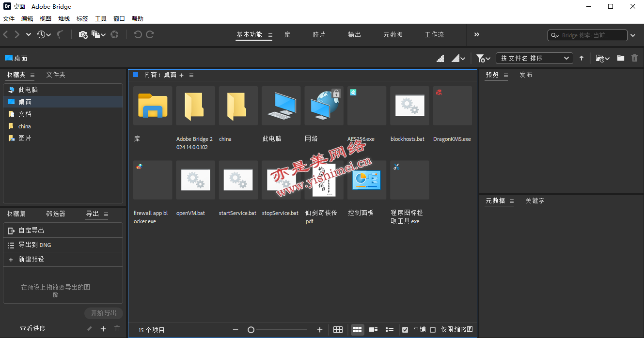Screen dimensions: 644x338
Task: Switch to the 收藏集 tab
Action: (16, 214)
